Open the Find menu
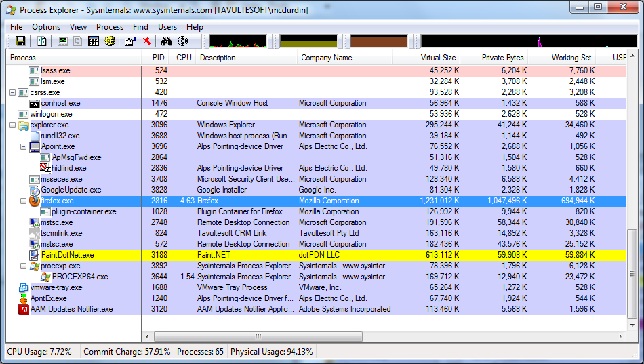This screenshot has width=644, height=364. tap(140, 27)
